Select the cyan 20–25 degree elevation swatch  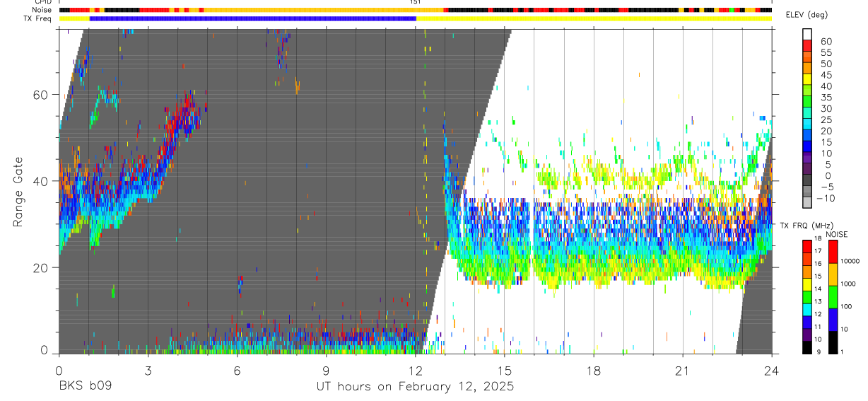coord(807,125)
